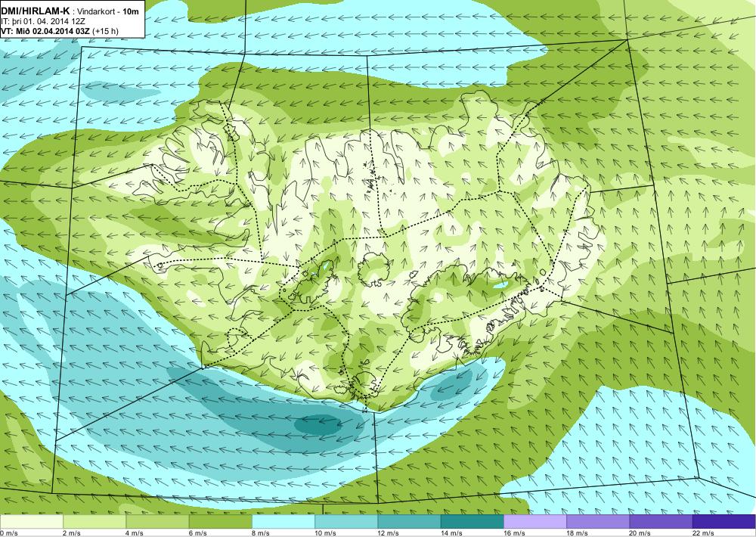This screenshot has height=537, width=756.
Task: Click the darkest teal wind maximum south of the coast
Action: [x=318, y=424]
